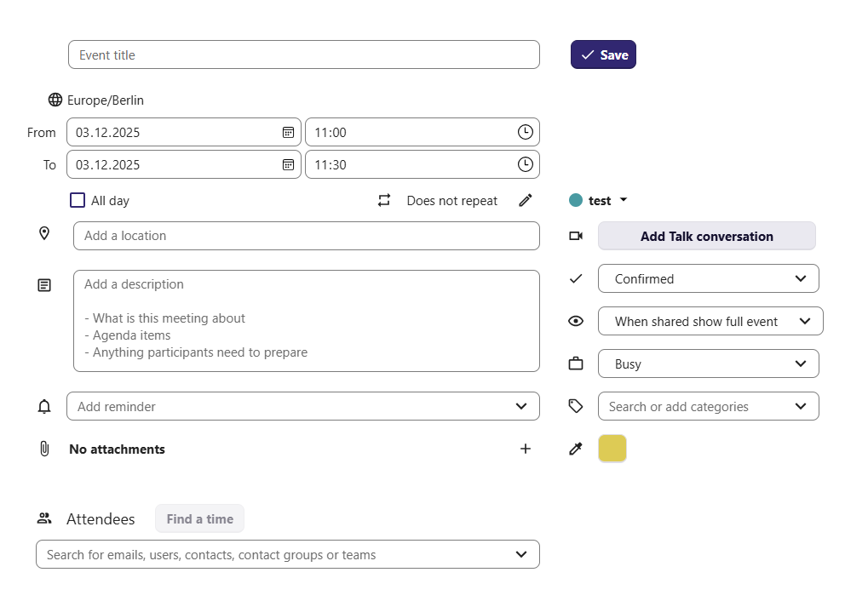Click the calendar icon in To date field
868x601 pixels.
[289, 164]
